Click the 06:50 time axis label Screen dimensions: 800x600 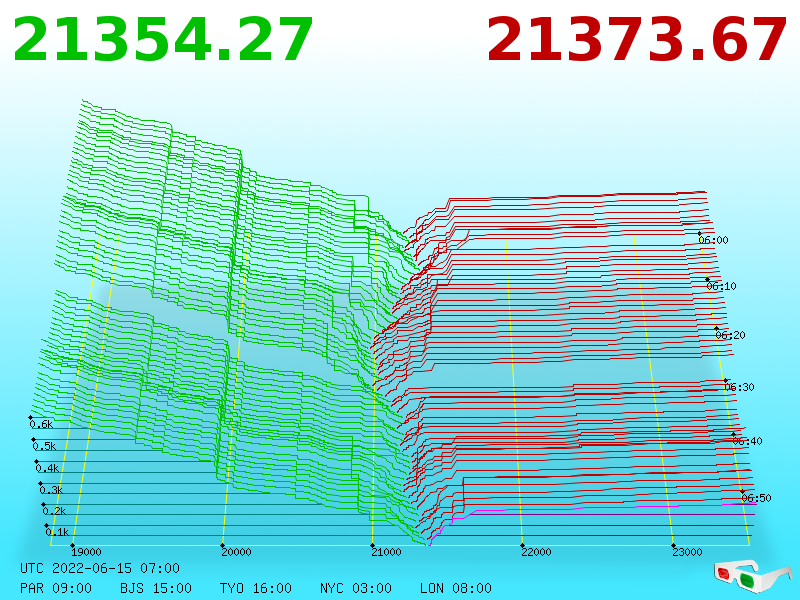click(757, 498)
